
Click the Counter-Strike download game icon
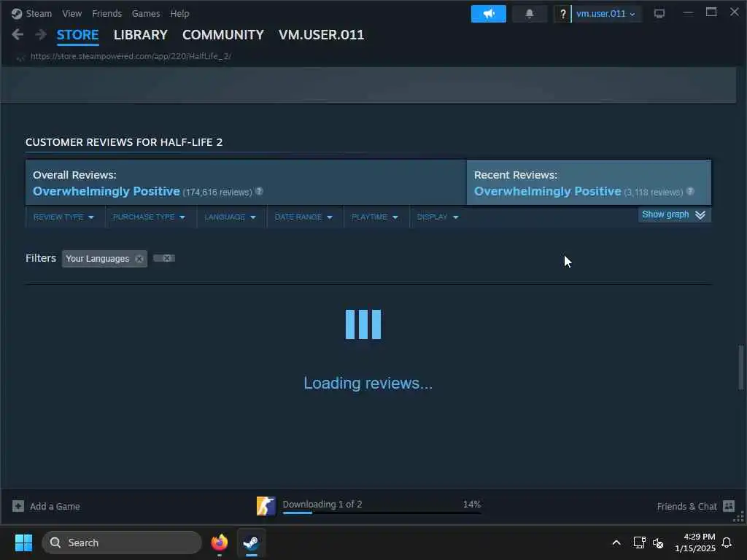pyautogui.click(x=266, y=506)
